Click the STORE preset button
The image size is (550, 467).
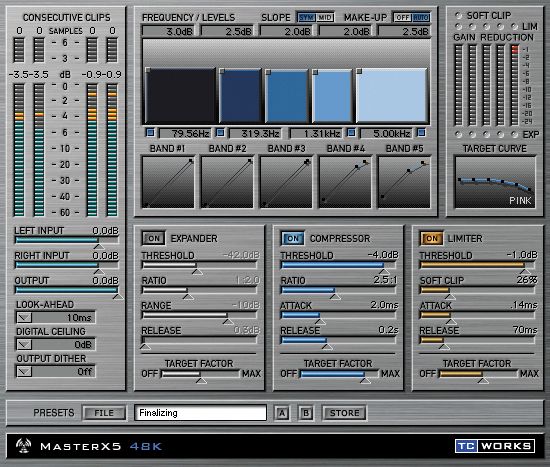[344, 413]
